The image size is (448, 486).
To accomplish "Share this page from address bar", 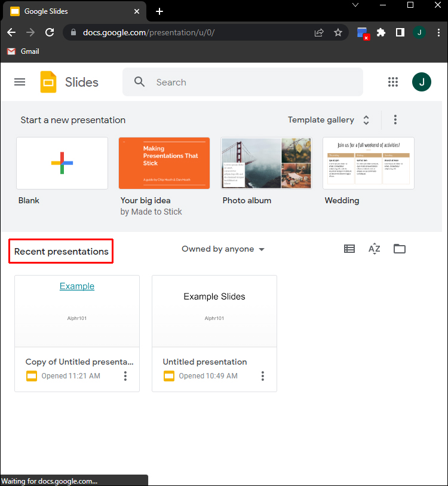I will 319,32.
